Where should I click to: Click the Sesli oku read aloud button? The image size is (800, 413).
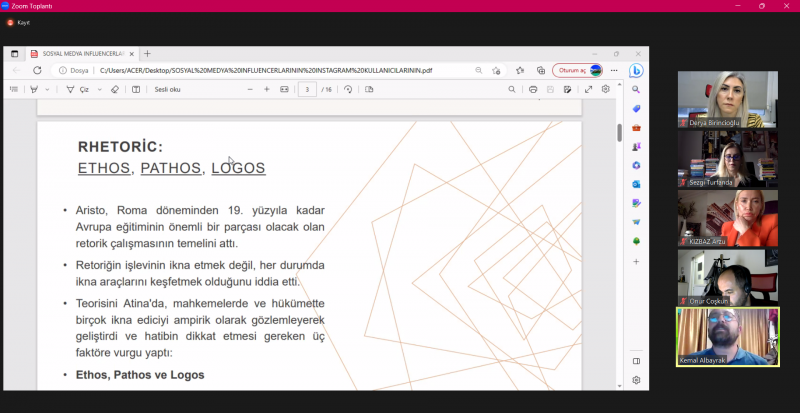(167, 89)
